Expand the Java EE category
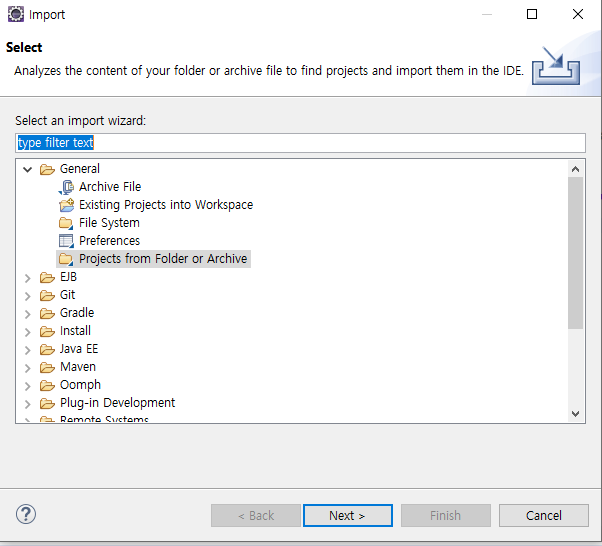602x546 pixels. click(x=28, y=350)
